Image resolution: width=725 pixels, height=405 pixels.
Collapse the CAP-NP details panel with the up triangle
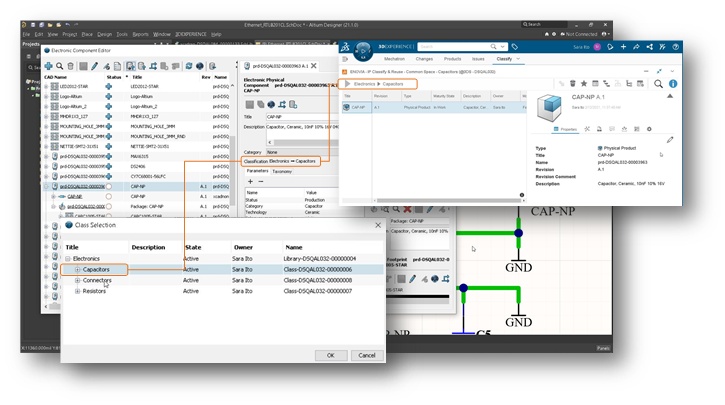670,96
